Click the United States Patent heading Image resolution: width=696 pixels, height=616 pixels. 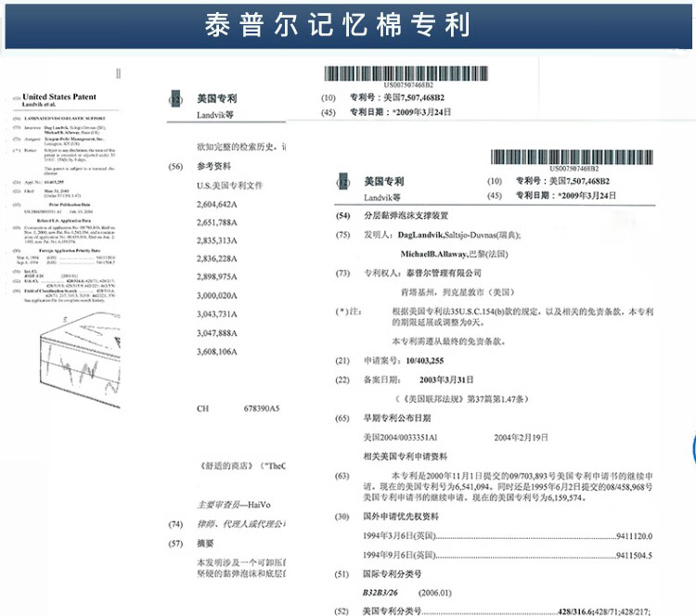pos(59,96)
